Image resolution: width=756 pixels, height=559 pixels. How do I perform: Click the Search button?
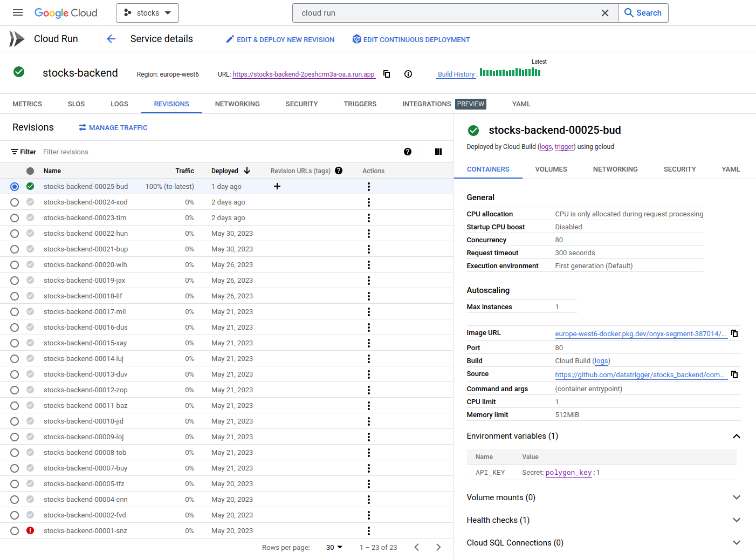click(643, 13)
